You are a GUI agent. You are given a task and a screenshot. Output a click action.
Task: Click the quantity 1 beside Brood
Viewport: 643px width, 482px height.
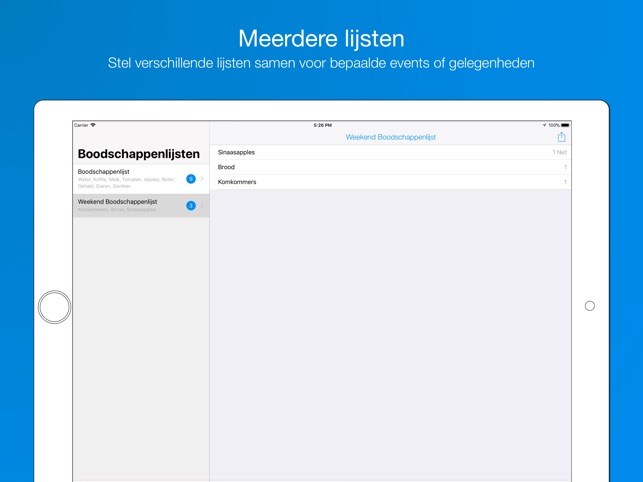pos(565,167)
